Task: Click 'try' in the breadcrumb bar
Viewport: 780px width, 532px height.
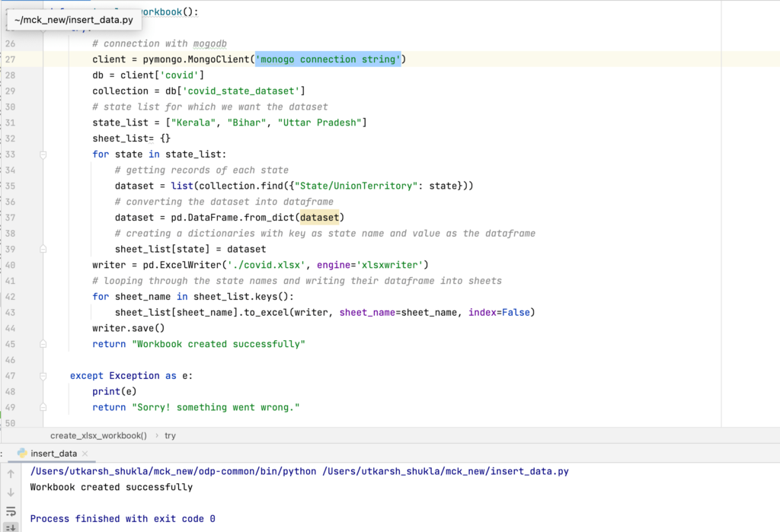Action: (x=170, y=435)
